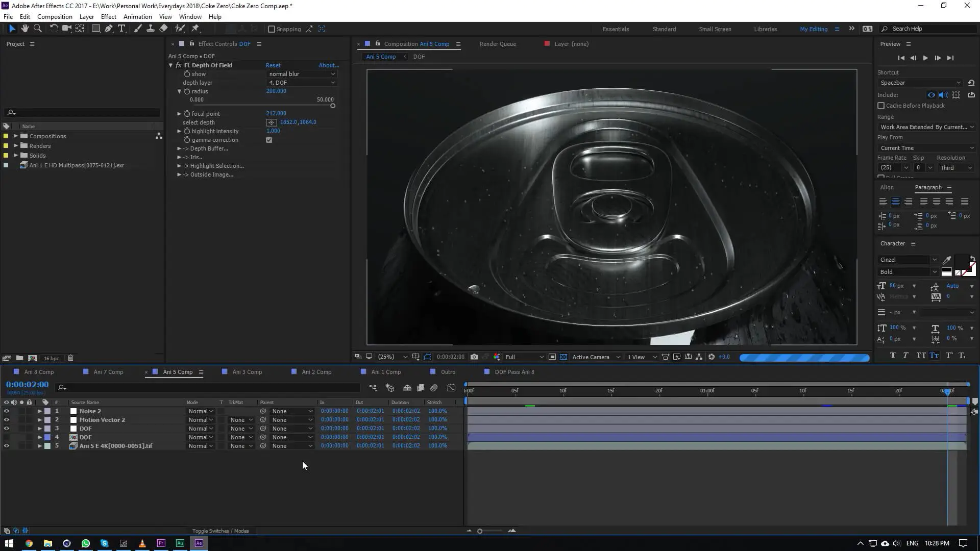Toggle audio include in Preview panel

(x=943, y=95)
